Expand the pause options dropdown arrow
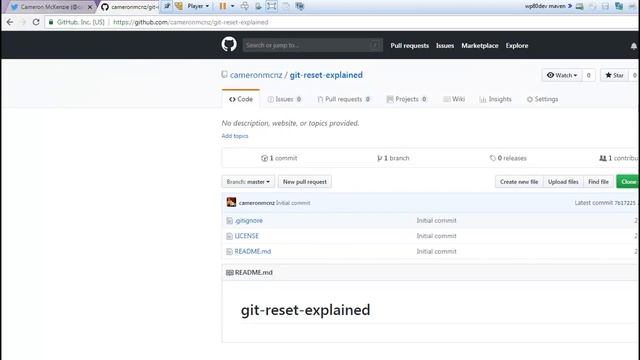The width and height of the screenshot is (640, 360). [233, 6]
